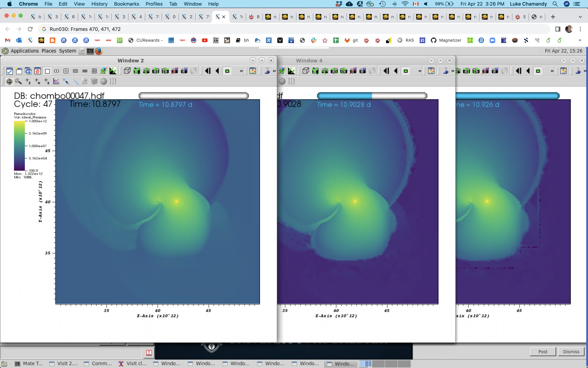Viewport: 588px width, 368px height.
Task: Expand hidden animation controls in Window 4
Action: [420, 71]
